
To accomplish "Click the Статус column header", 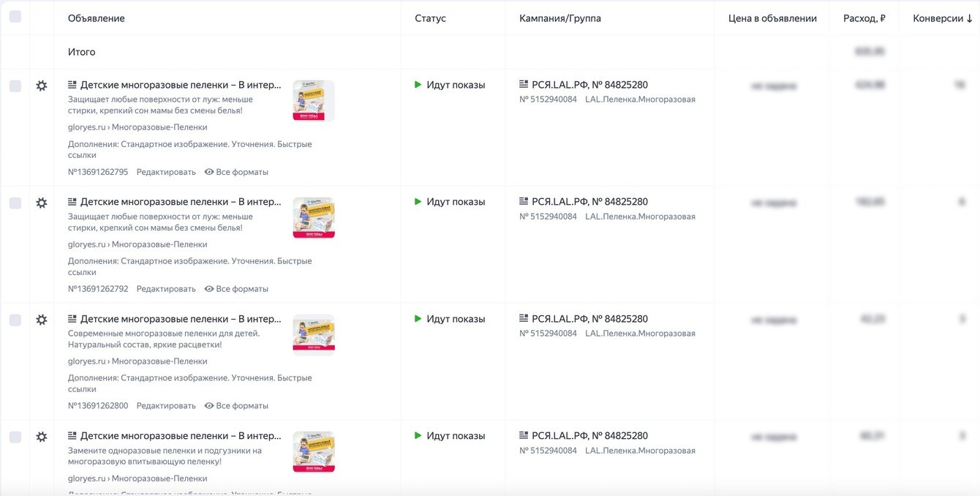I will tap(430, 18).
